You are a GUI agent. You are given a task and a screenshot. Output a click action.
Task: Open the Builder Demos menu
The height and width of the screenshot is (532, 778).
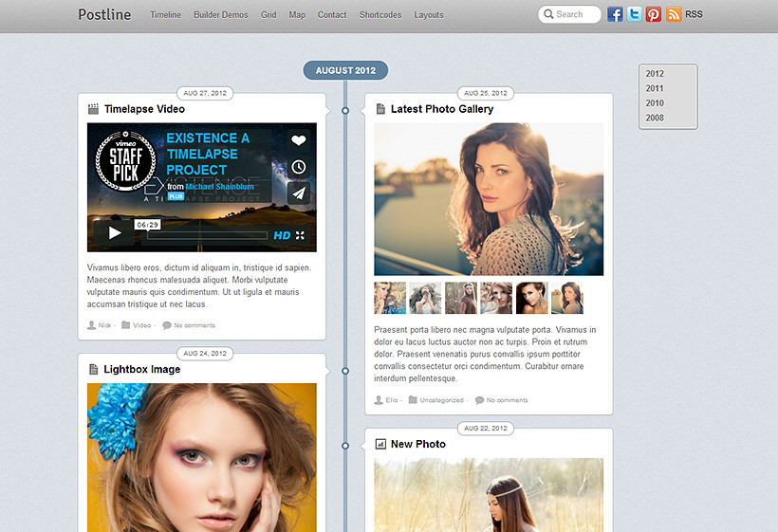click(220, 15)
